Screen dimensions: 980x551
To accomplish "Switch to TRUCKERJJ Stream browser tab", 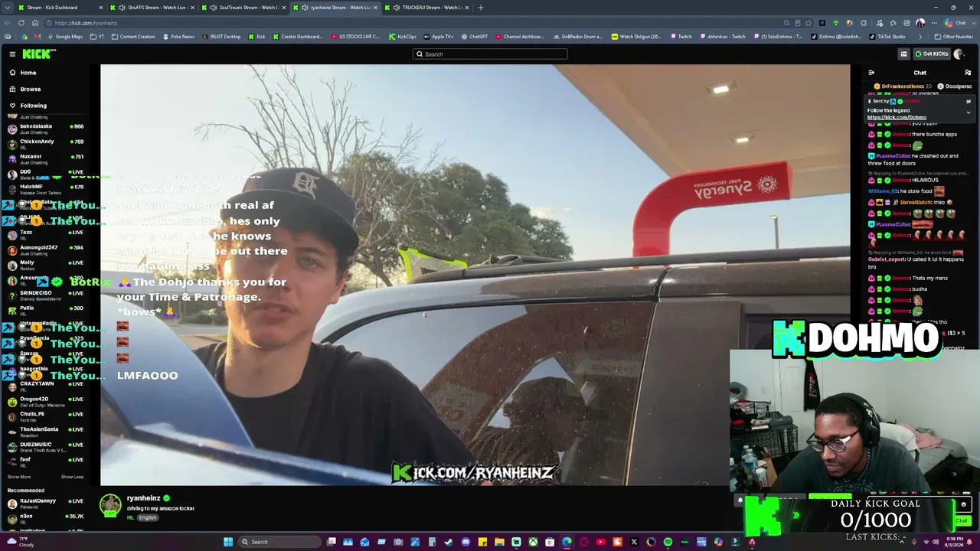I will [x=427, y=8].
